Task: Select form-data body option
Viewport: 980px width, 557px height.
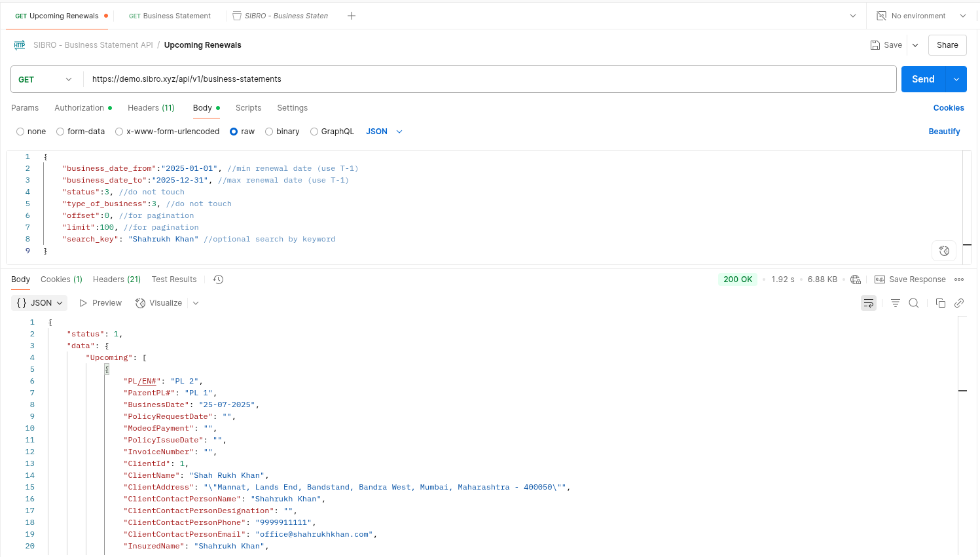Action: [x=60, y=132]
